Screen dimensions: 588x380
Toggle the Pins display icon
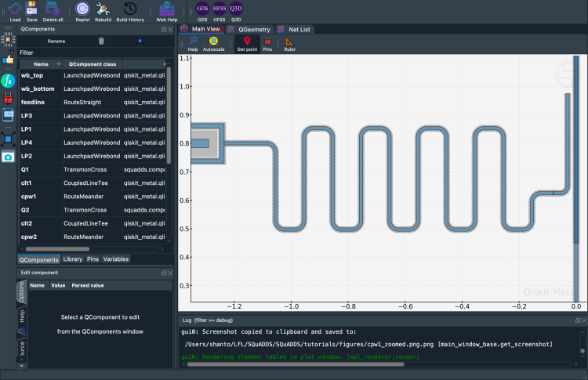click(x=267, y=44)
